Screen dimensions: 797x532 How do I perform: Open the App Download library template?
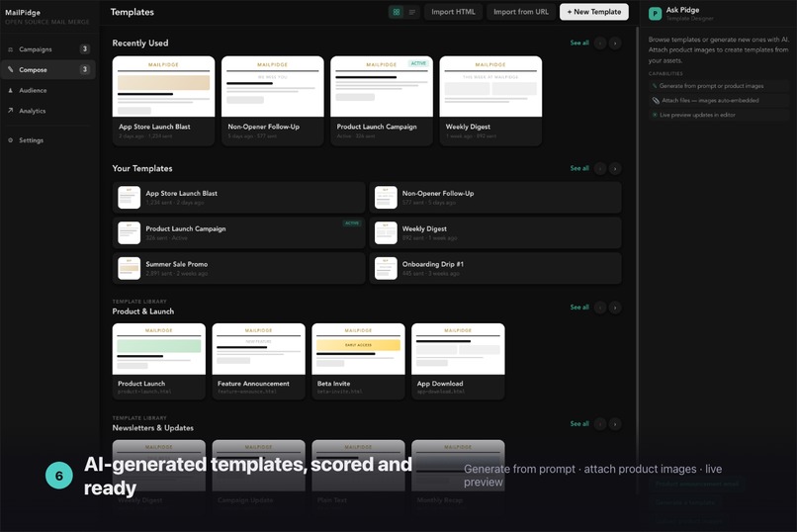pos(458,361)
